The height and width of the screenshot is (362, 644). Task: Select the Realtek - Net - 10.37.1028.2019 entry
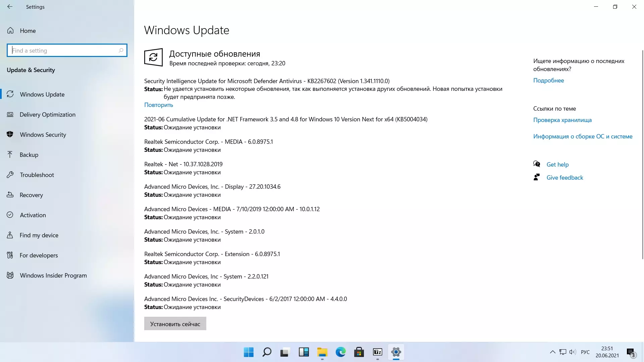pos(183,164)
